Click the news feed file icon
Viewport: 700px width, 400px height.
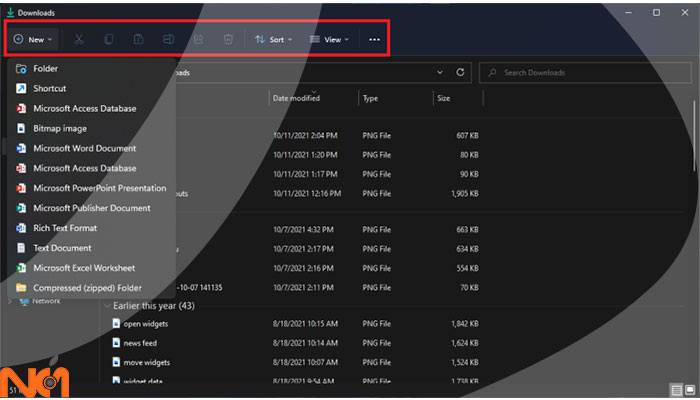116,342
